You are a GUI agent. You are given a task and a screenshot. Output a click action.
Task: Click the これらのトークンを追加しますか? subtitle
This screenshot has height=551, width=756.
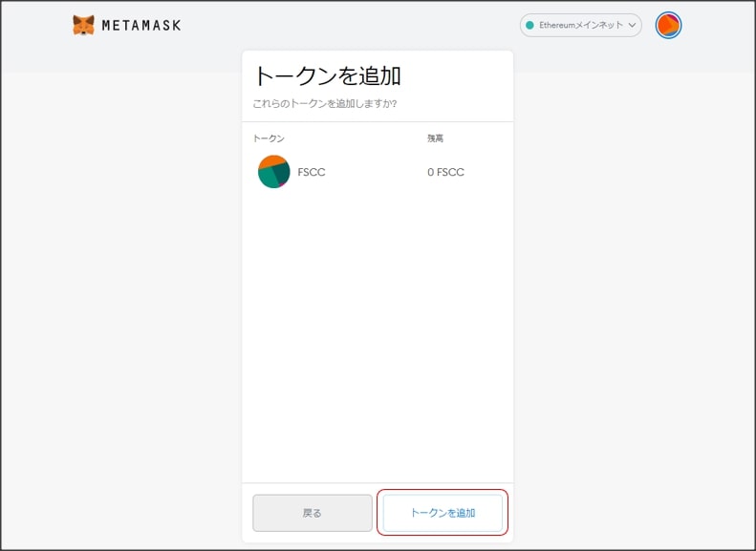324,103
